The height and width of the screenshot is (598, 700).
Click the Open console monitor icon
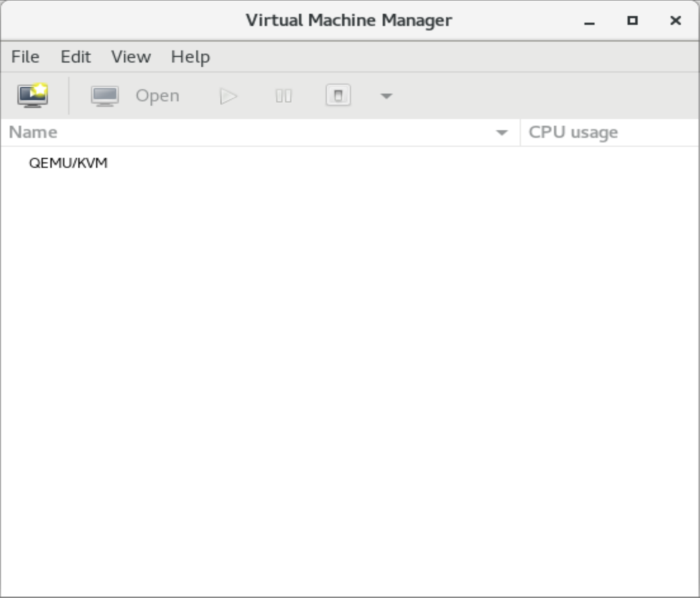coord(105,96)
